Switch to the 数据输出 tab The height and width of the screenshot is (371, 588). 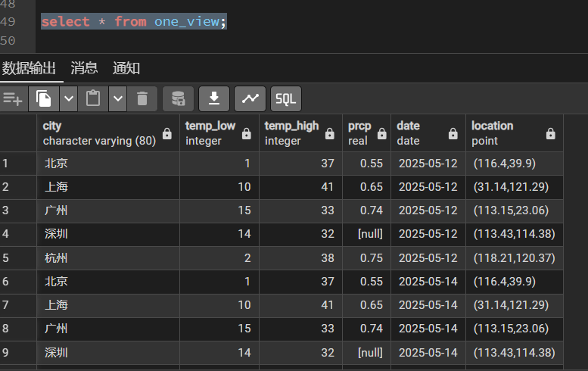tap(29, 68)
